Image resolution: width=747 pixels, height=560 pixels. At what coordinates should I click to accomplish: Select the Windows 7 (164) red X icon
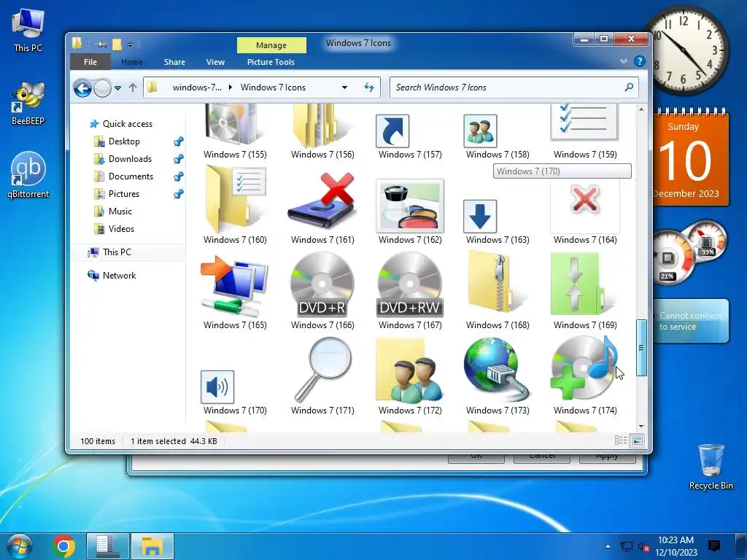click(585, 205)
